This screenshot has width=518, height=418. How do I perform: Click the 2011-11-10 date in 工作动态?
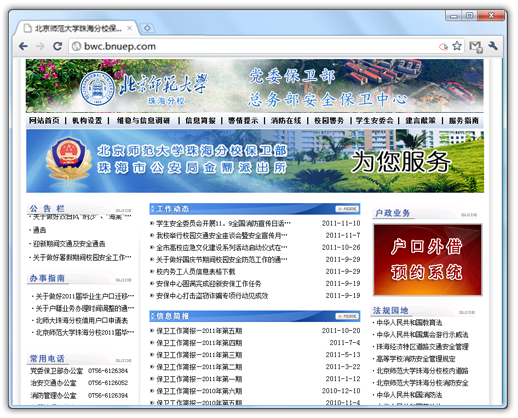pos(341,223)
